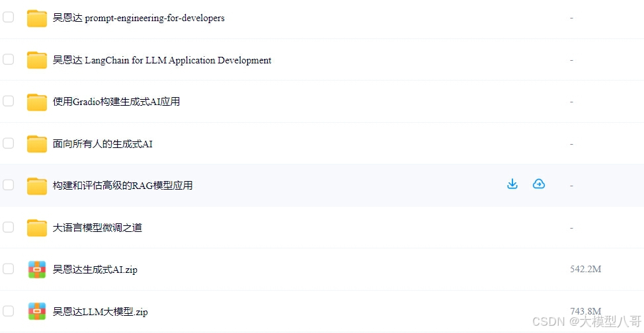Viewport: 644px width, 333px height.
Task: Click file name 吴恩达生成式AI.zip
Action: click(x=95, y=270)
